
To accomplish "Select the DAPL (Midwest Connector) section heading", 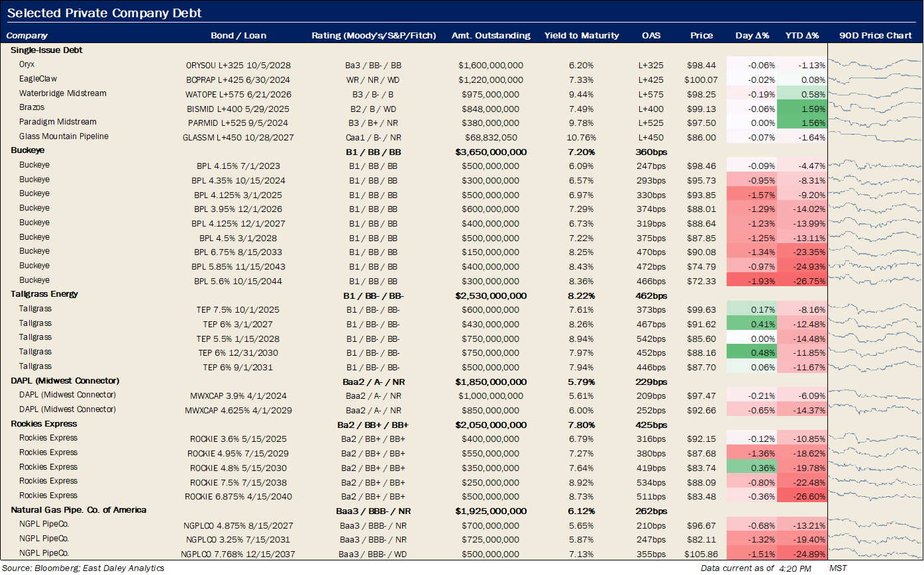I will click(65, 381).
